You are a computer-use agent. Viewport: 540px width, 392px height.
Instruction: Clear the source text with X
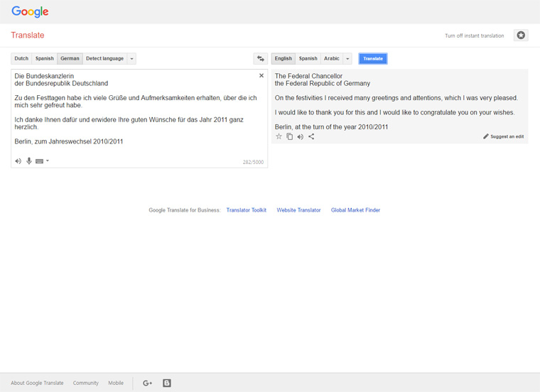261,75
